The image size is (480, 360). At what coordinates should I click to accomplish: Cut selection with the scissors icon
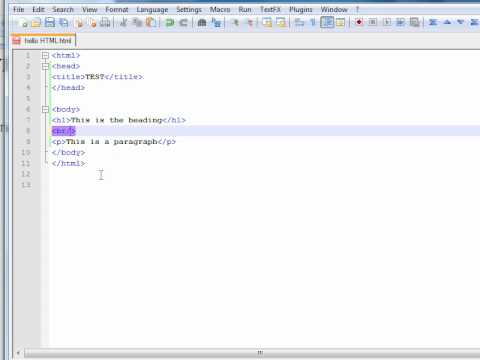click(123, 23)
